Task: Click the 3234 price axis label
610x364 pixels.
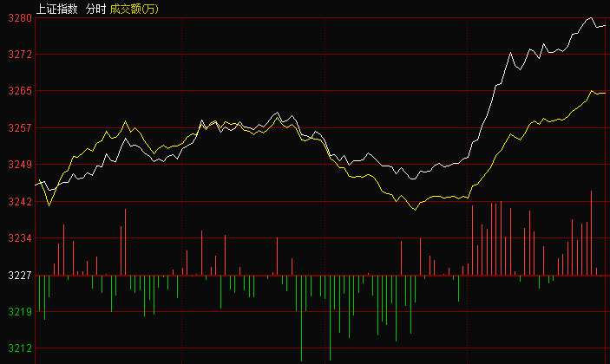Action: [x=20, y=238]
